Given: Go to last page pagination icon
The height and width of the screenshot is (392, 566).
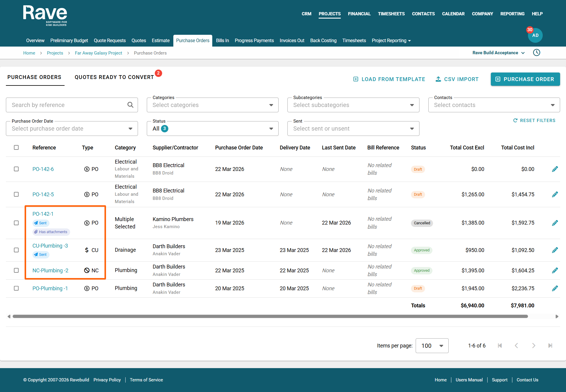Looking at the screenshot, I should click(x=550, y=346).
